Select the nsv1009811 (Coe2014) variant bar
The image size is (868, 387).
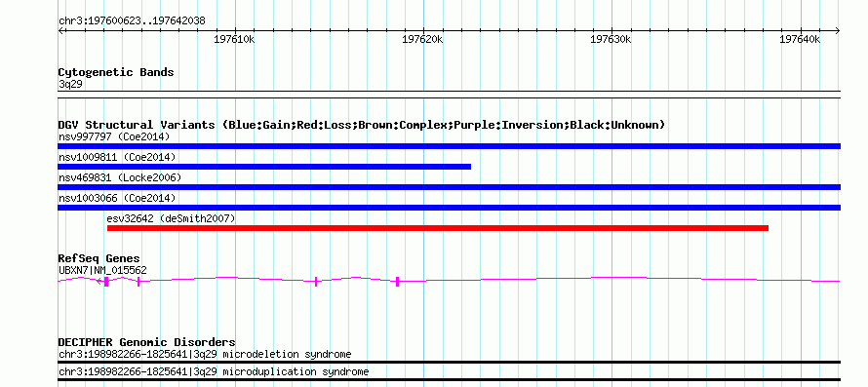264,167
